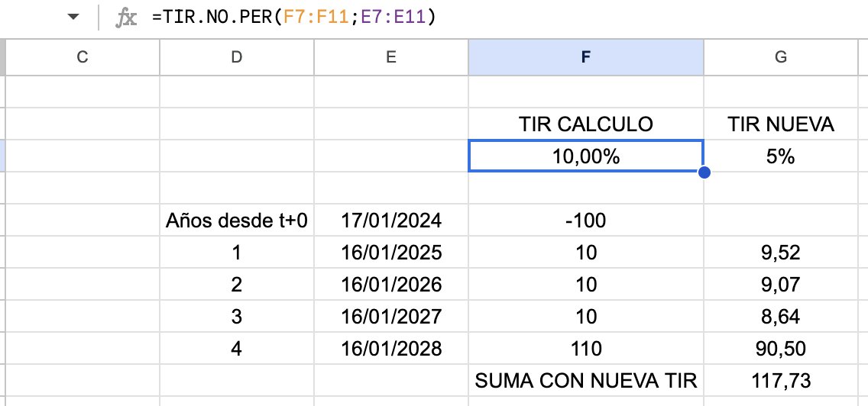Select the -100 cell

coord(586,221)
